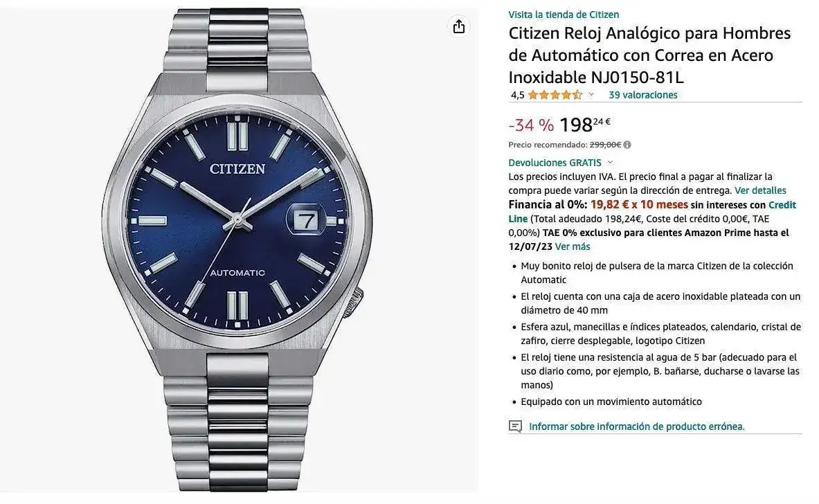Expand the rating chevron next to the stars
Screen dimensions: 819x504
pyautogui.click(x=591, y=95)
